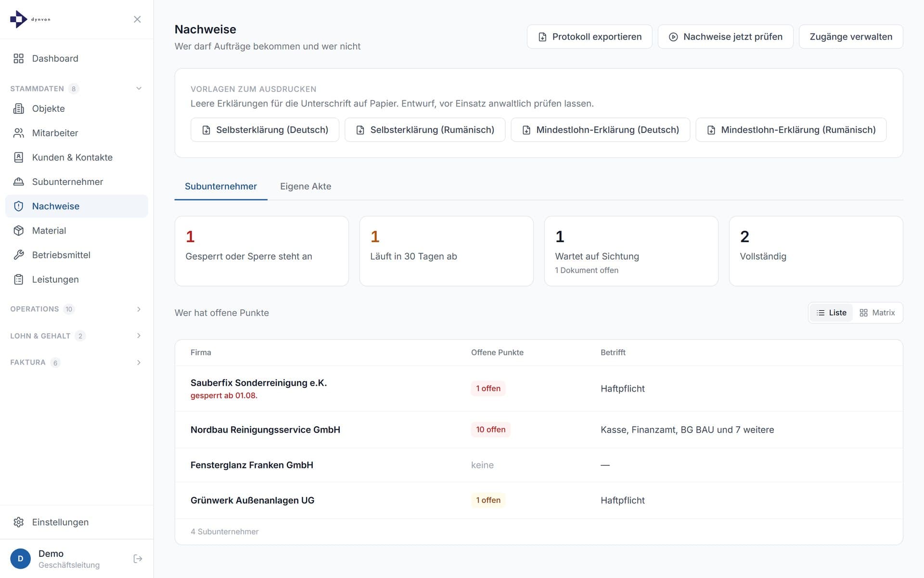Click the Dashboard grid icon
The height and width of the screenshot is (578, 924).
(18, 58)
